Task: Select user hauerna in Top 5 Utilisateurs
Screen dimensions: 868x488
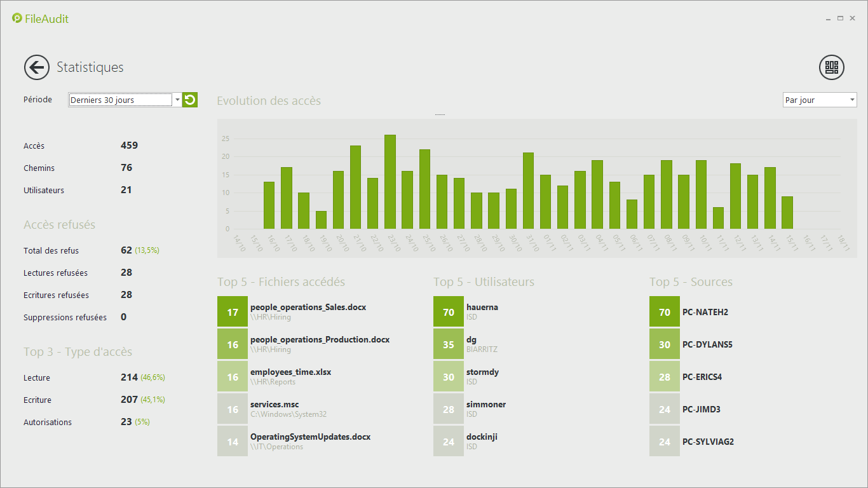Action: click(483, 311)
